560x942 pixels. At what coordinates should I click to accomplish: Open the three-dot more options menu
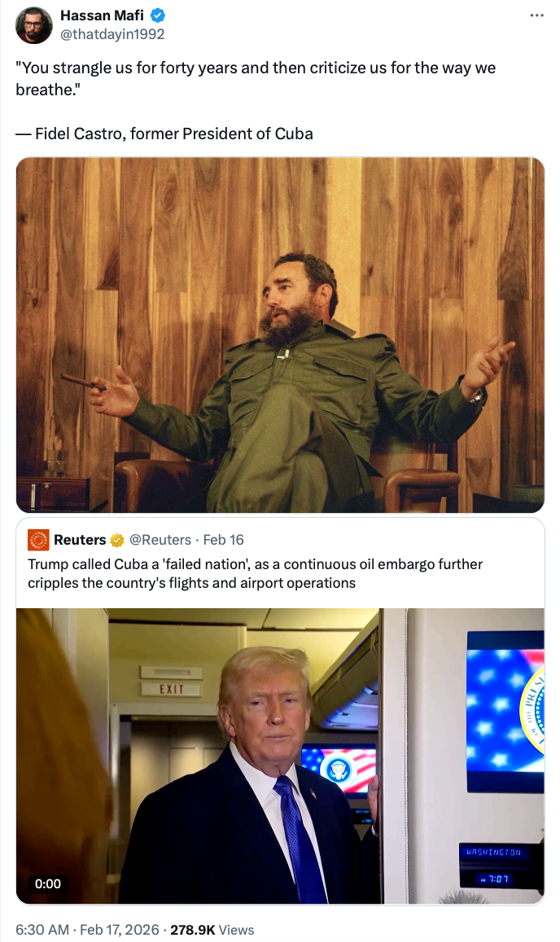(x=536, y=15)
